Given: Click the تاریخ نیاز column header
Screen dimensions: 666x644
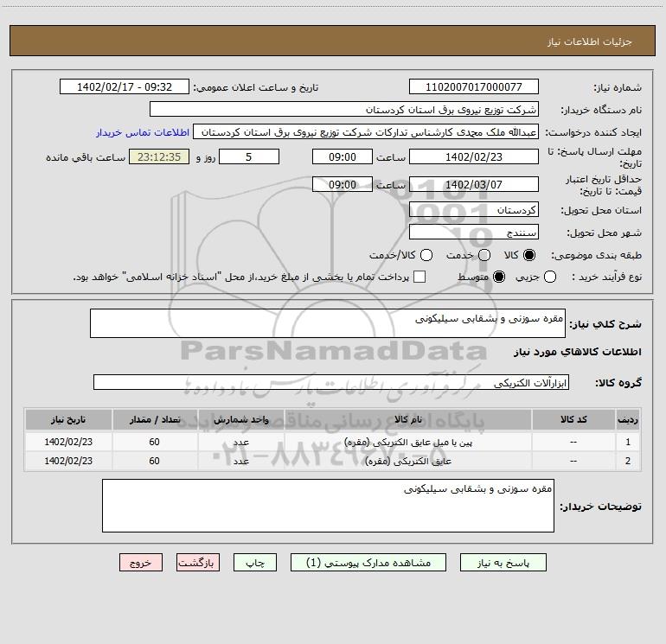Looking at the screenshot, I should [68, 419].
